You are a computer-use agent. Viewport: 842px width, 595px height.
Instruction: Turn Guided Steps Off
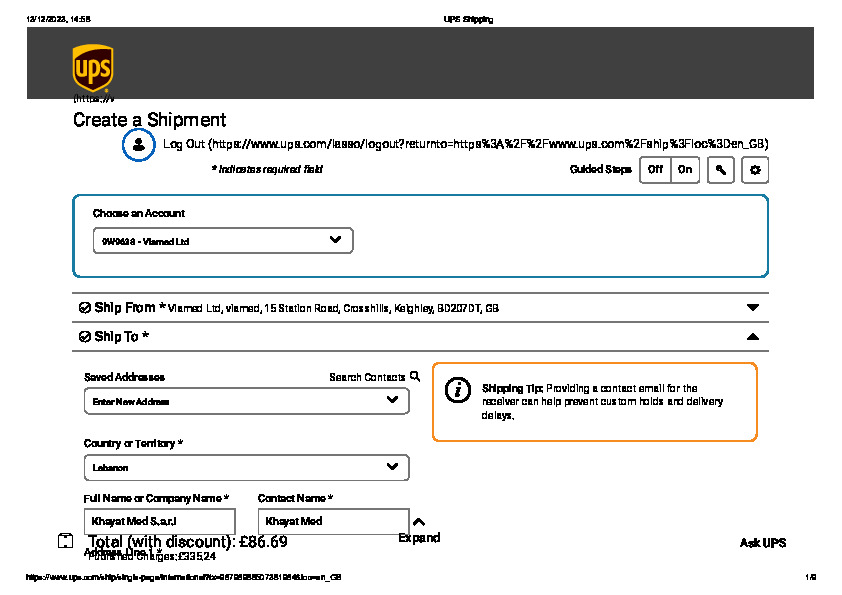[x=655, y=170]
